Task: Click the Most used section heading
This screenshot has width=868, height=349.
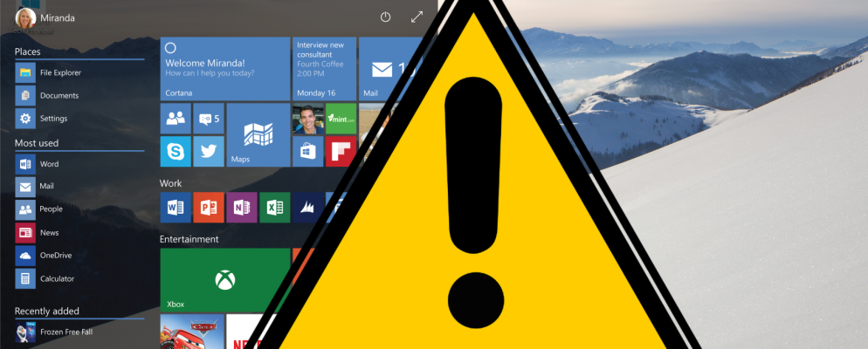Action: tap(37, 143)
